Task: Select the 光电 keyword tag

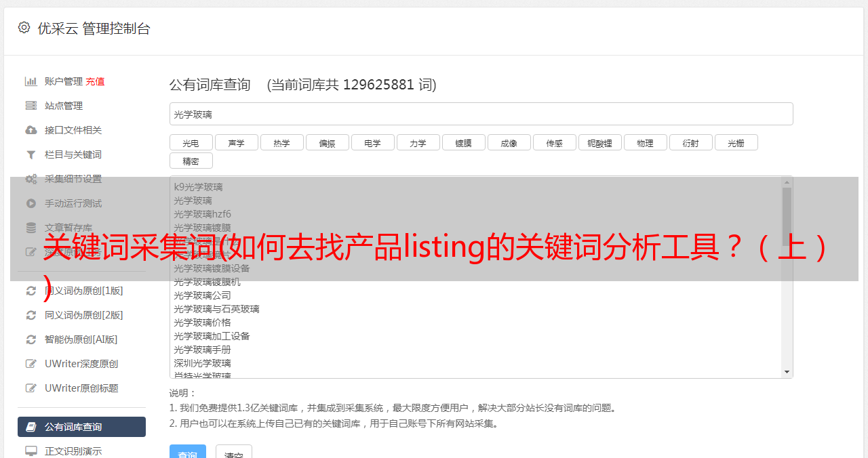Action: pos(191,143)
